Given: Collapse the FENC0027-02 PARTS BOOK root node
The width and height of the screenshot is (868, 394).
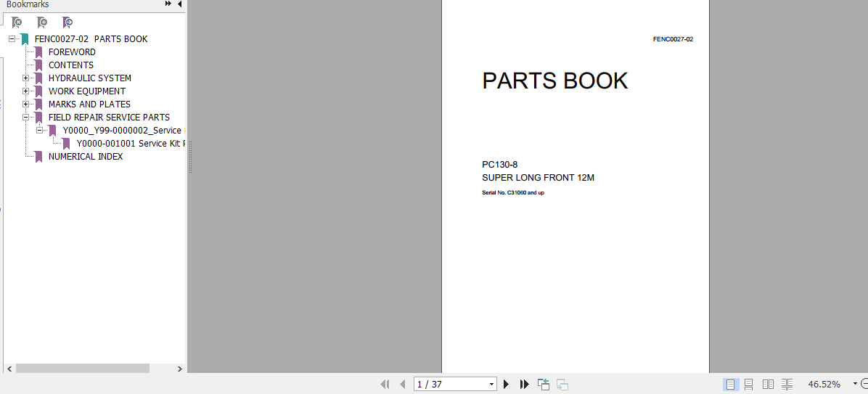Looking at the screenshot, I should [12, 38].
